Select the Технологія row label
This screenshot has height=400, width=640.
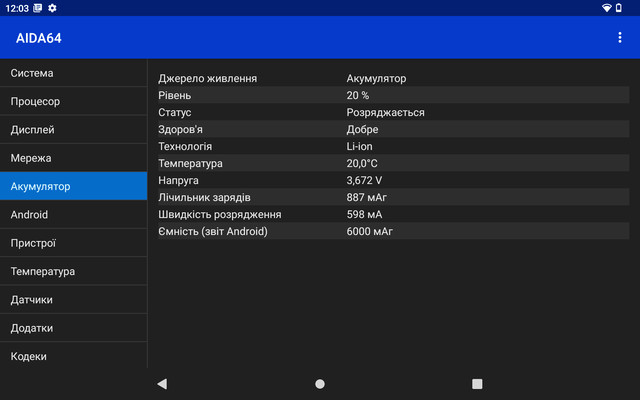185,147
